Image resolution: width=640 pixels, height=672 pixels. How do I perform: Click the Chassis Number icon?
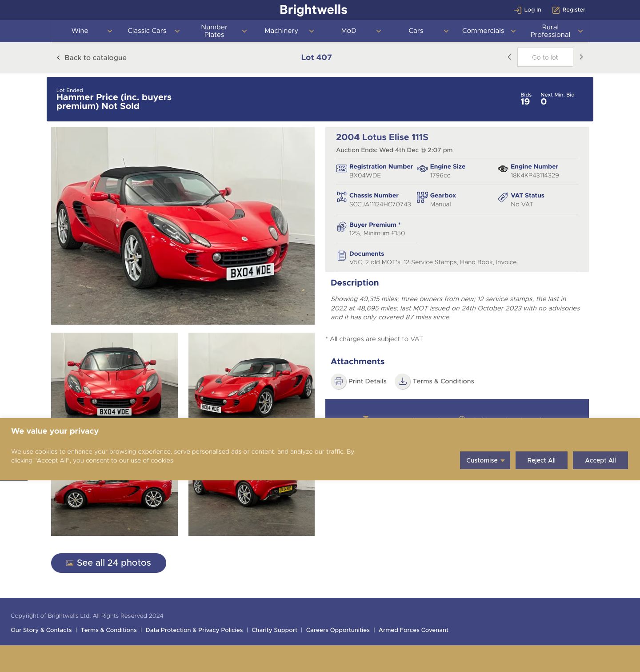341,197
